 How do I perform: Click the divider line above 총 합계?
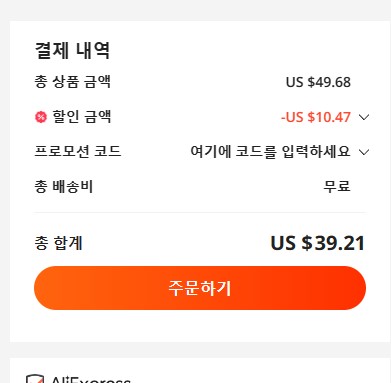pyautogui.click(x=200, y=212)
